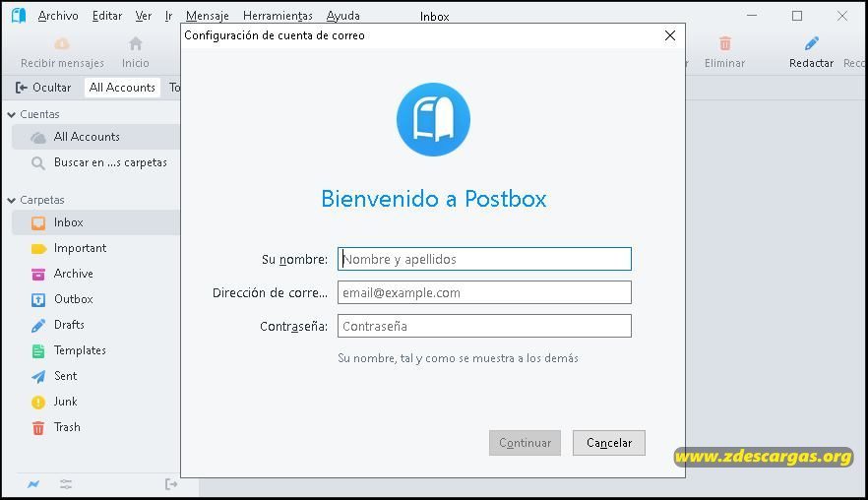
Task: Click the Postbox mailbox logo
Action: coord(433,120)
